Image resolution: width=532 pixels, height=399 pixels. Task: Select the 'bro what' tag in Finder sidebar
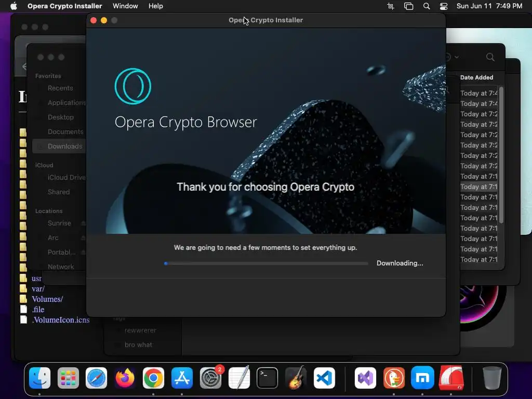pos(138,345)
